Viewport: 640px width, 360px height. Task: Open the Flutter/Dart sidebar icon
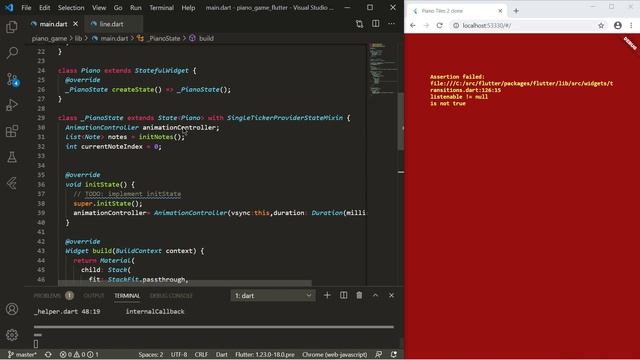(x=12, y=183)
